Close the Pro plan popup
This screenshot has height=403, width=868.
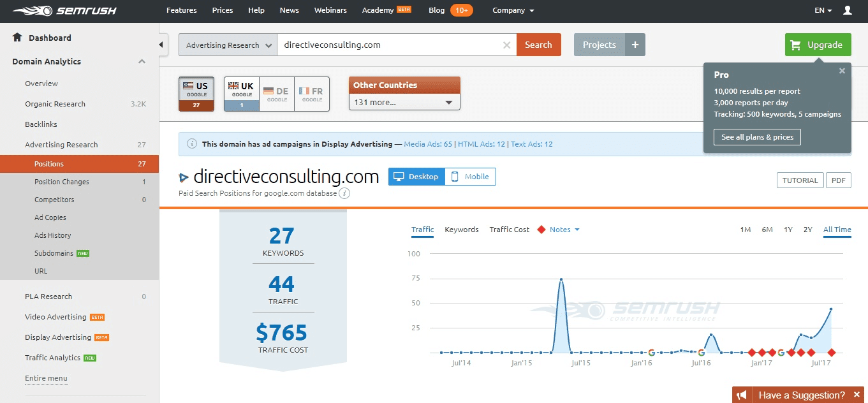coord(842,71)
